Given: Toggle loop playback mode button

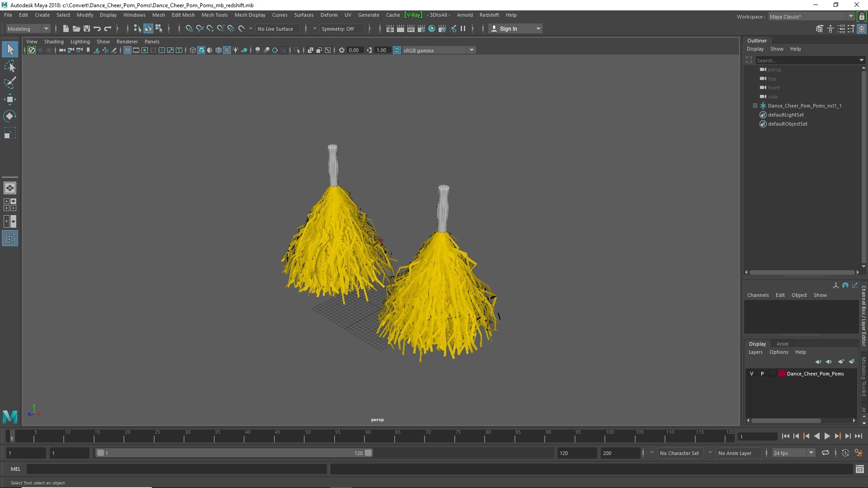Looking at the screenshot, I should (x=826, y=453).
